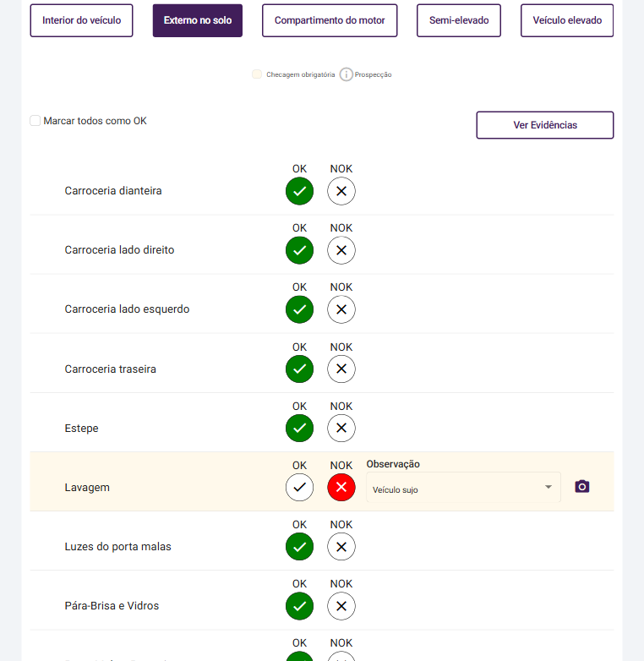Viewport: 644px width, 661px height.
Task: Click the Observação dropdown arrow
Action: 548,487
